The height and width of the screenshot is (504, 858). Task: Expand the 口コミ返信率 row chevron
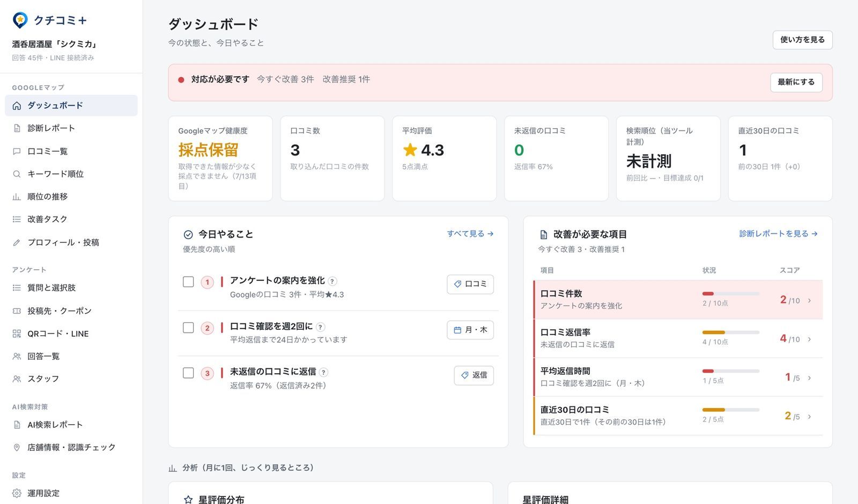(x=809, y=339)
